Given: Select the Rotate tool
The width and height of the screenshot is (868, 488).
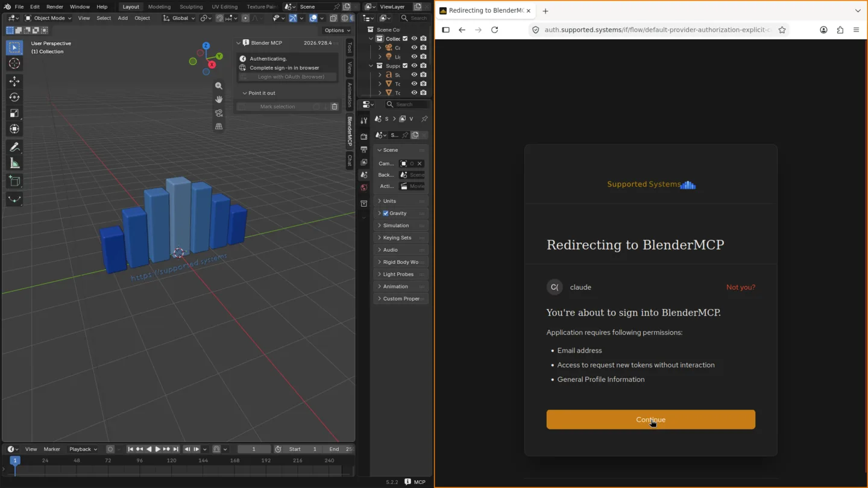Looking at the screenshot, I should 14,97.
